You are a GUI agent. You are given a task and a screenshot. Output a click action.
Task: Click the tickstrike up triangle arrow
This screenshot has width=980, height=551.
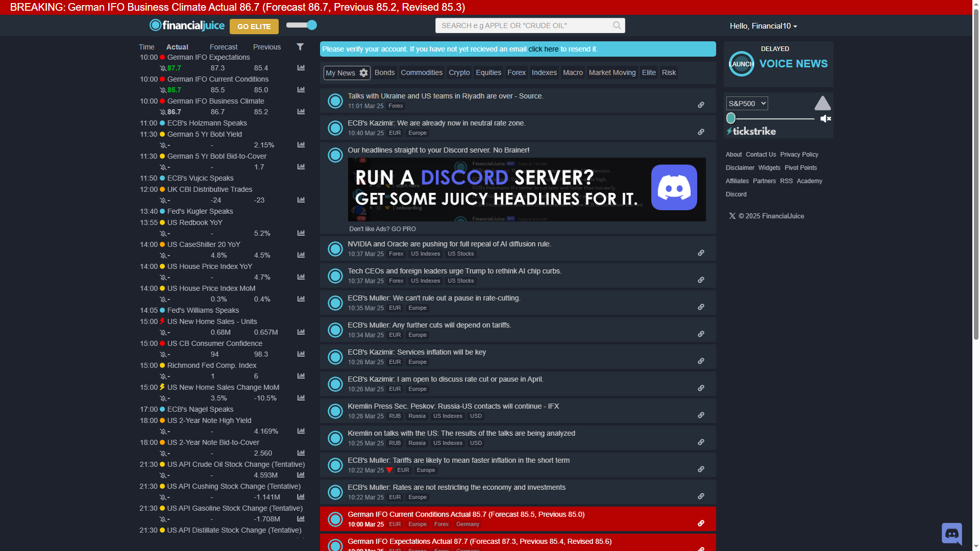(x=822, y=104)
